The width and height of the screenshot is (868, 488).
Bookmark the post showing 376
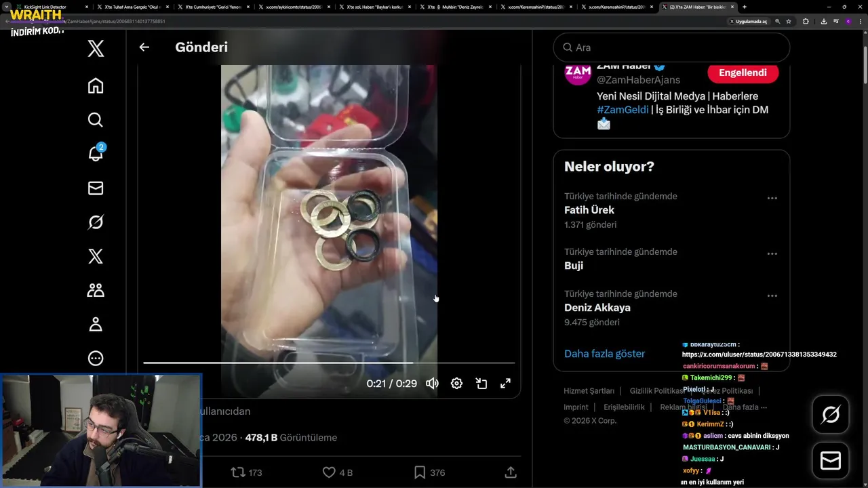point(429,472)
